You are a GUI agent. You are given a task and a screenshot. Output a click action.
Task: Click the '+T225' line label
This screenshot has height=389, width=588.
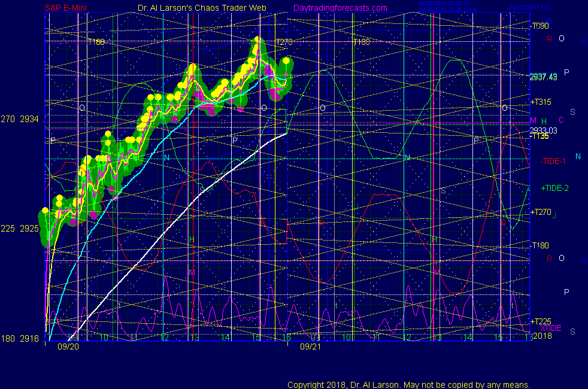tap(540, 321)
